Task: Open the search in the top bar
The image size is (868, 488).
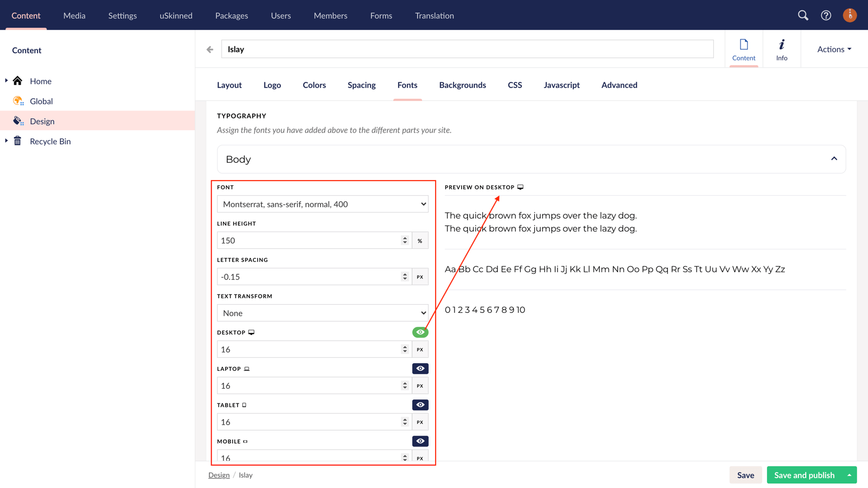Action: (x=803, y=15)
